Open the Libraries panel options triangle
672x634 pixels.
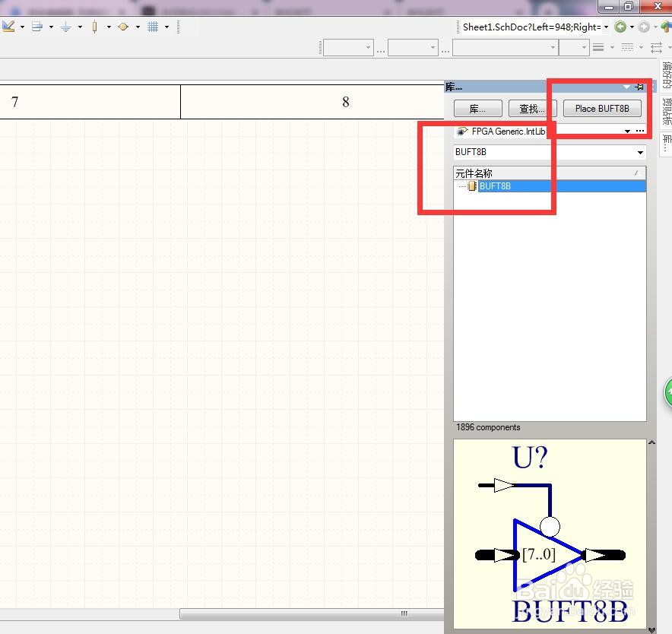pos(626,87)
